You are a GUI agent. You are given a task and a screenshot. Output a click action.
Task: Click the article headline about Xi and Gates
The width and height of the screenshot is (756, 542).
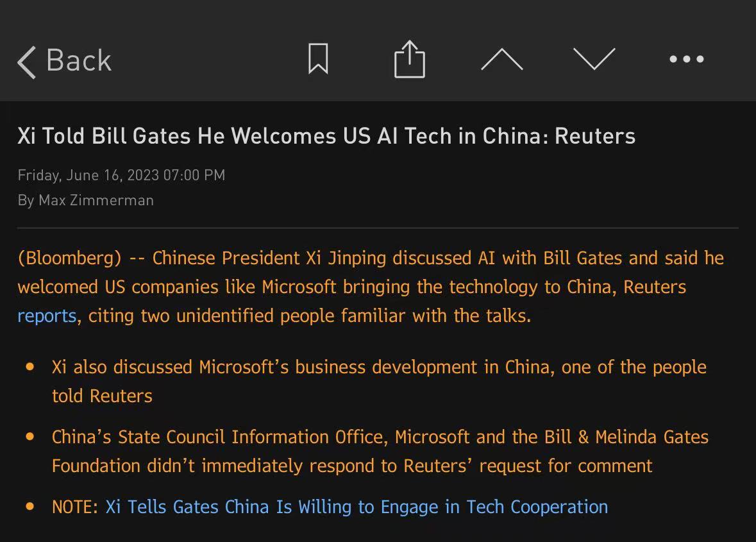tap(326, 136)
